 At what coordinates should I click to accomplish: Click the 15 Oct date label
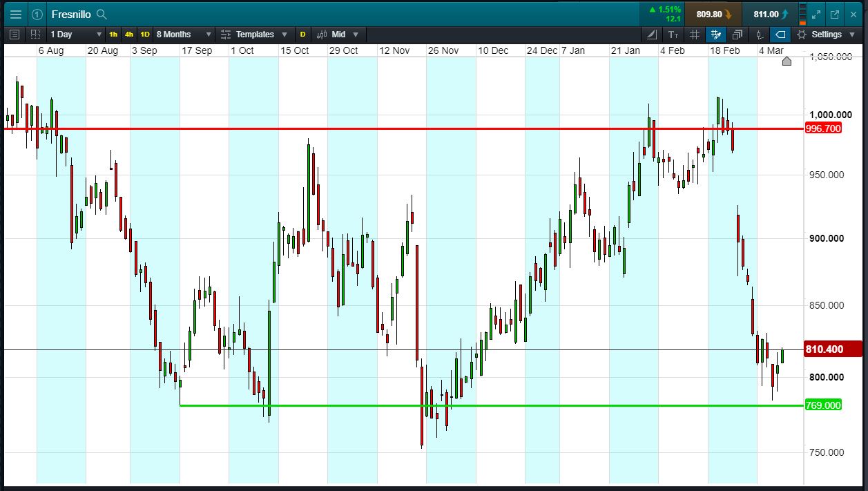pyautogui.click(x=294, y=50)
